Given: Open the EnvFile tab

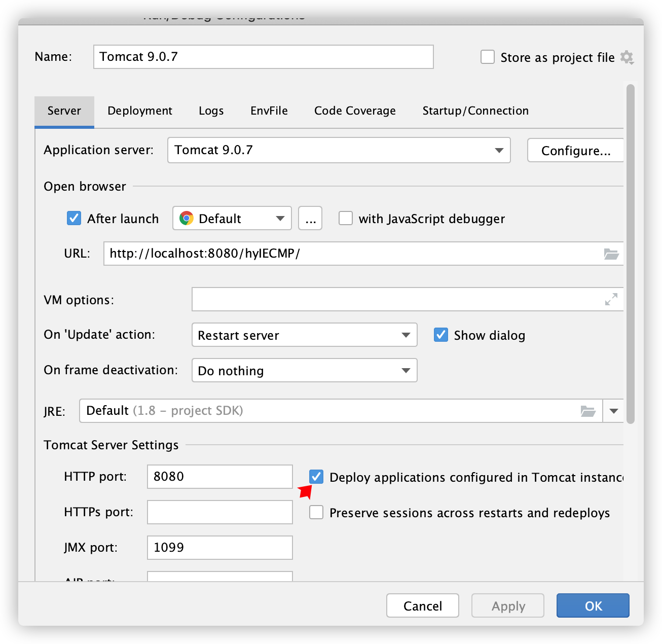Looking at the screenshot, I should pos(269,111).
